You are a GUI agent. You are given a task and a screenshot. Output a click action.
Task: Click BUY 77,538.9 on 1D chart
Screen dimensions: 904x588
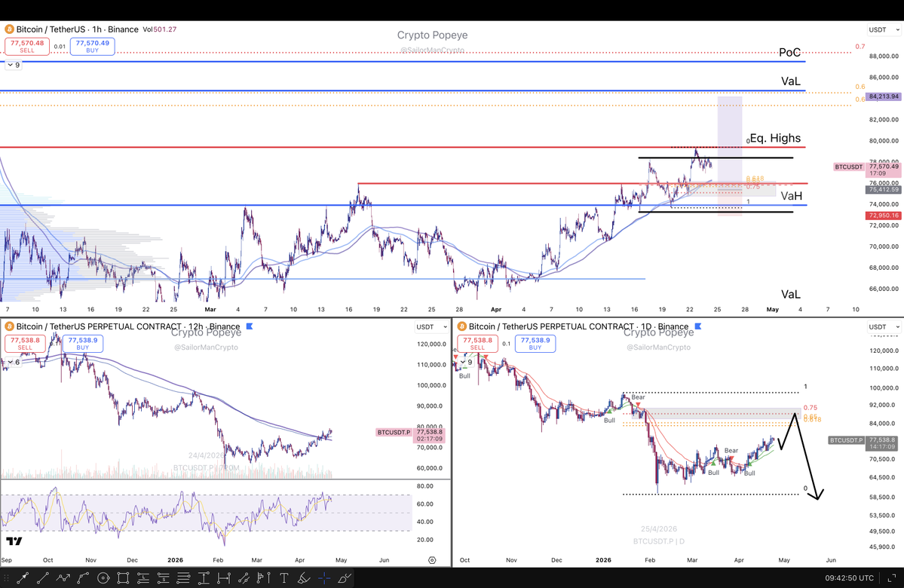pyautogui.click(x=535, y=344)
